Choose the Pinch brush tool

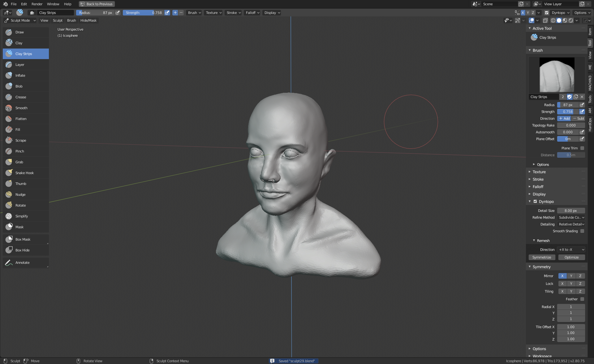(20, 151)
